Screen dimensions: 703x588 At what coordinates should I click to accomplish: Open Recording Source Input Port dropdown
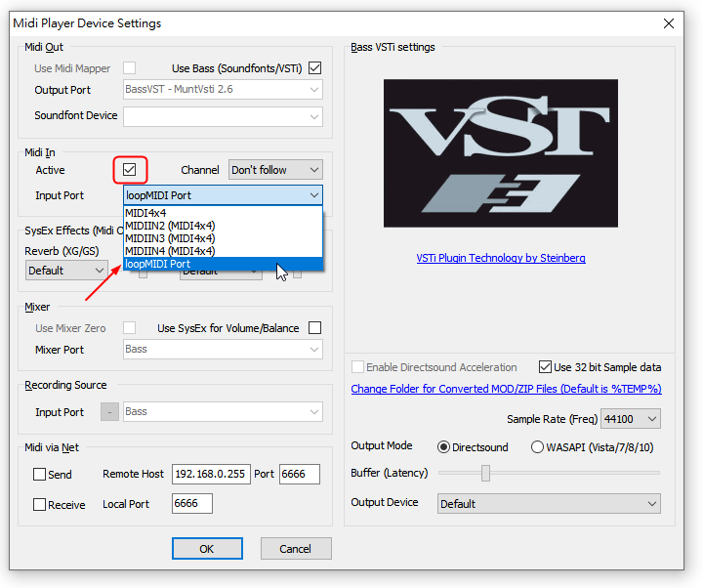tap(223, 412)
